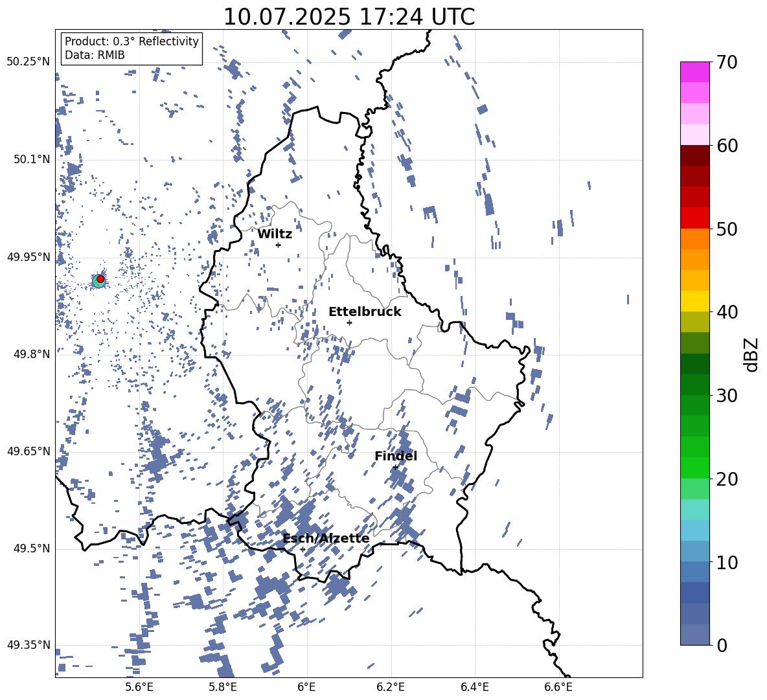The image size is (767, 700).
Task: Click the 6°E longitude tick label
Action: click(x=306, y=687)
